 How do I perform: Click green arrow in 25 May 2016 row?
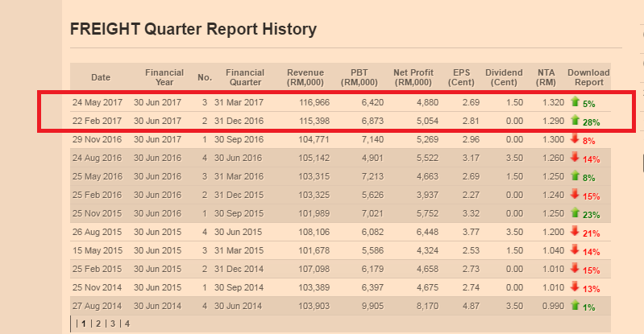[575, 175]
